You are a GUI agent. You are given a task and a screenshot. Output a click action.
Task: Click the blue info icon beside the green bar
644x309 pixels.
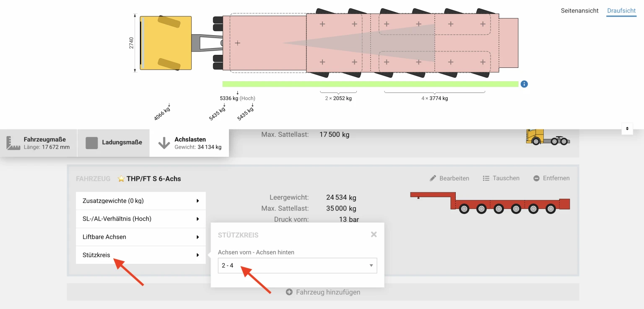tap(524, 84)
